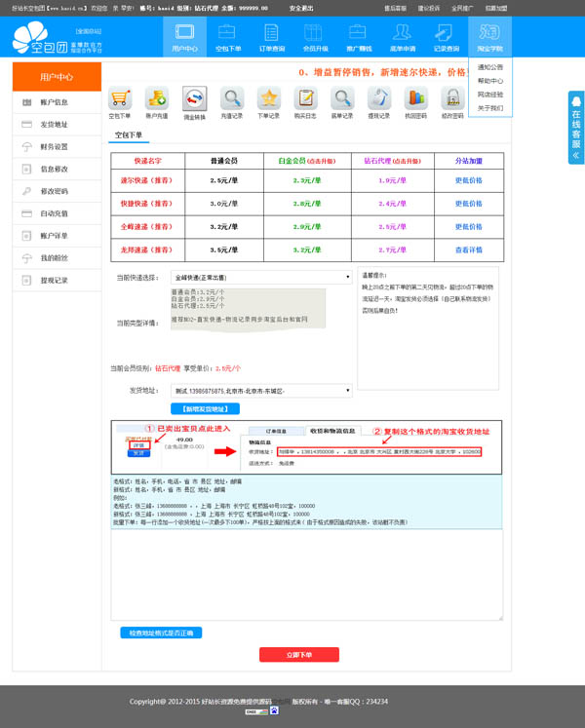Open the 购买日志 notepad icon
Image resolution: width=585 pixels, height=728 pixels.
306,98
